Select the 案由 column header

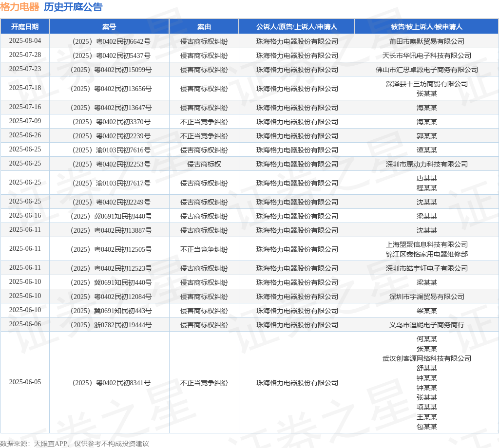tap(204, 27)
